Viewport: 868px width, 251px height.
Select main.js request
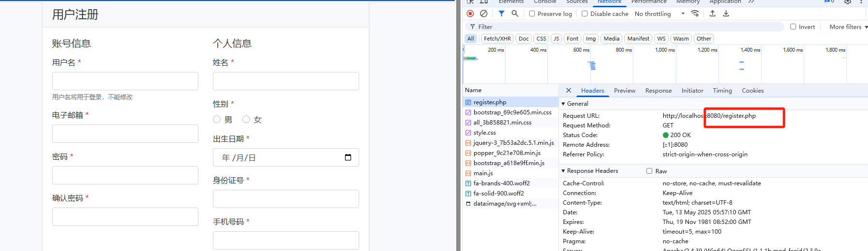[x=510, y=173]
